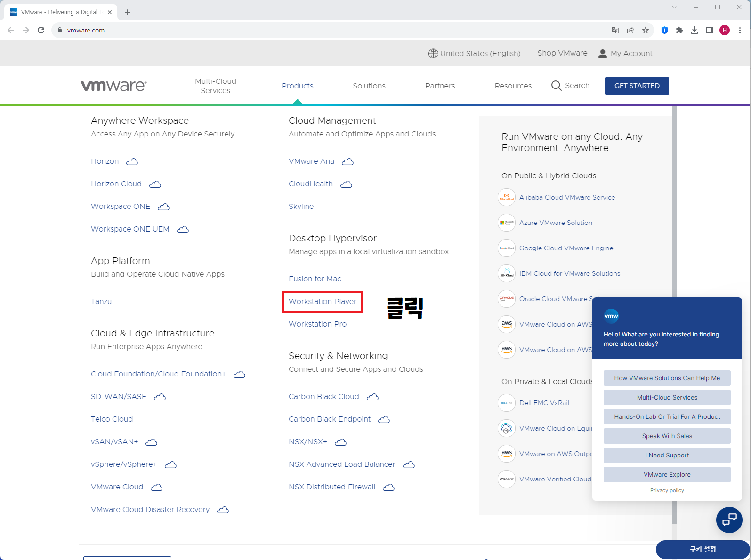Close the VMware browser tab
Viewport: 751px width, 560px height.
[x=110, y=12]
